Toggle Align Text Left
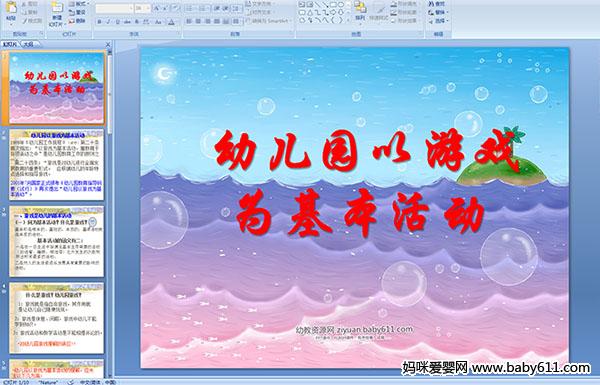The image size is (600, 385). click(189, 21)
